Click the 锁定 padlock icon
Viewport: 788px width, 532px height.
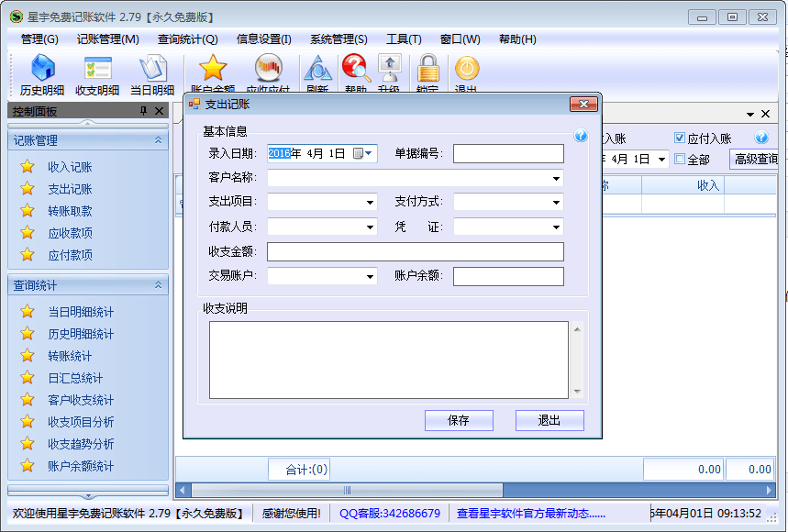click(x=427, y=72)
